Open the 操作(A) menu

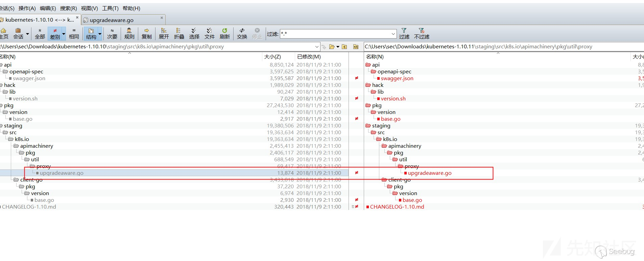point(27,8)
